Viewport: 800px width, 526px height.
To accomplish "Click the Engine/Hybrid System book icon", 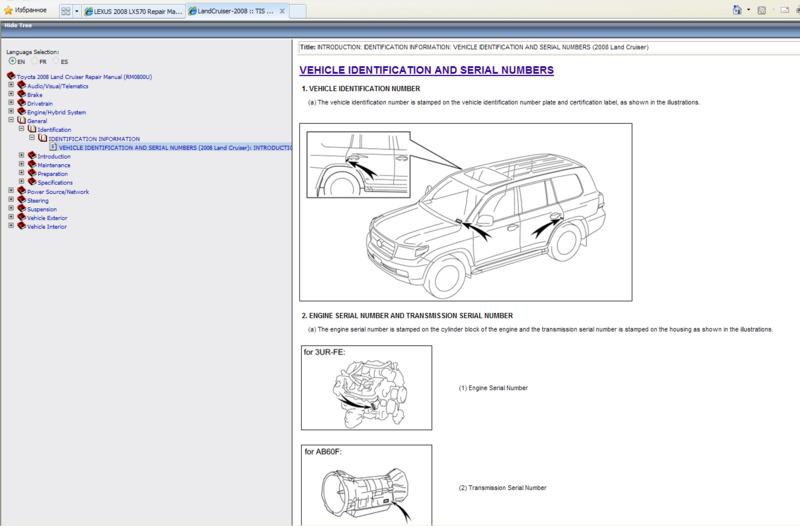I will [x=21, y=111].
